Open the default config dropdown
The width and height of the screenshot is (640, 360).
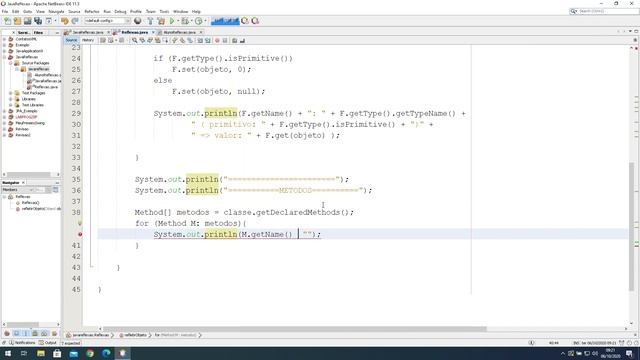pos(107,21)
